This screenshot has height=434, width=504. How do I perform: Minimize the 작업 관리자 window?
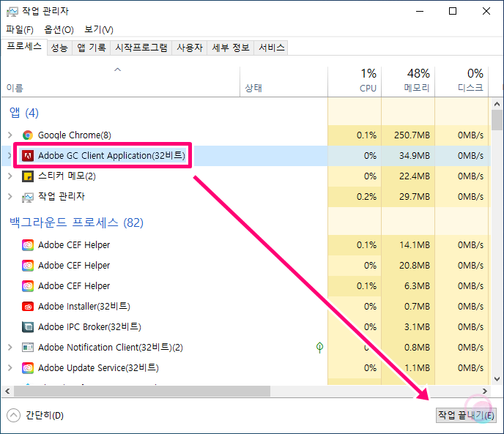[x=420, y=12]
